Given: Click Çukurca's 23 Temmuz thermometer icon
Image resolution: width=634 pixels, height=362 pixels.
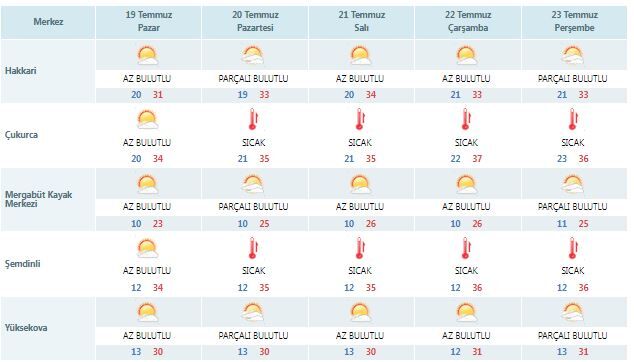Looking at the screenshot, I should pos(573,119).
